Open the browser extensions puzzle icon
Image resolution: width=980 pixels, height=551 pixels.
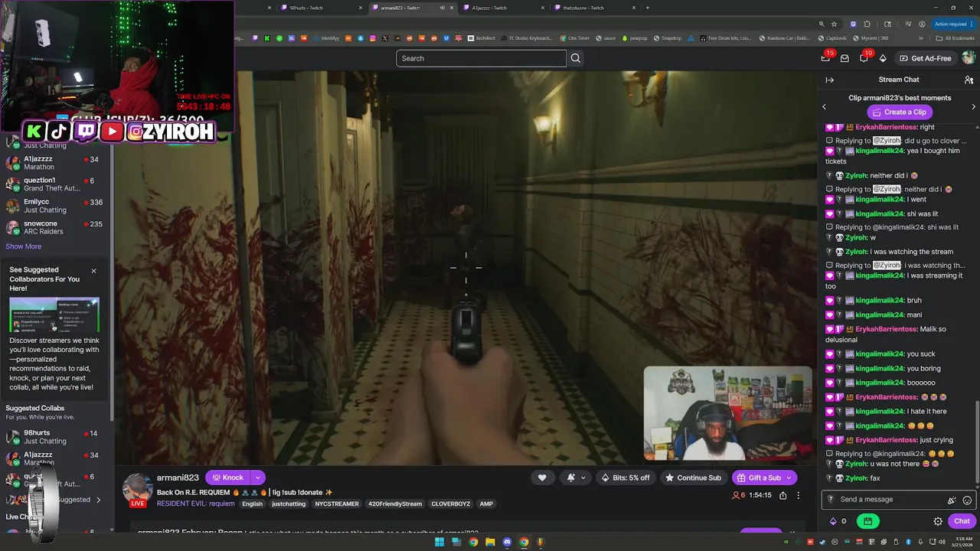tap(867, 24)
